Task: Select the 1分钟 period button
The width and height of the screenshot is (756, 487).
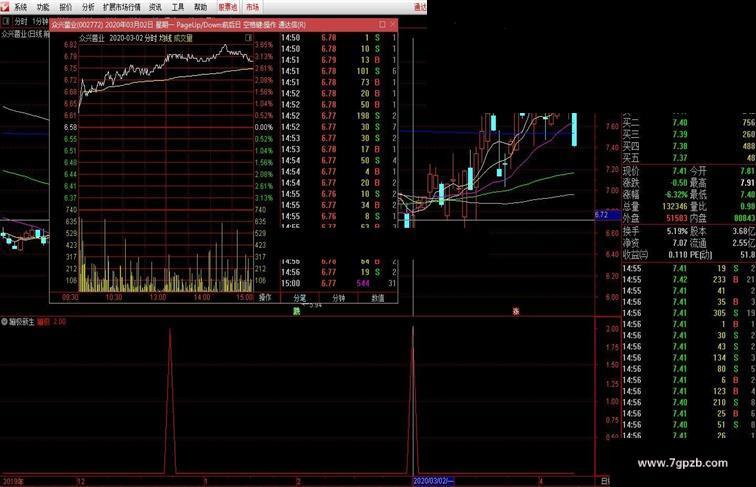Action: (40, 21)
